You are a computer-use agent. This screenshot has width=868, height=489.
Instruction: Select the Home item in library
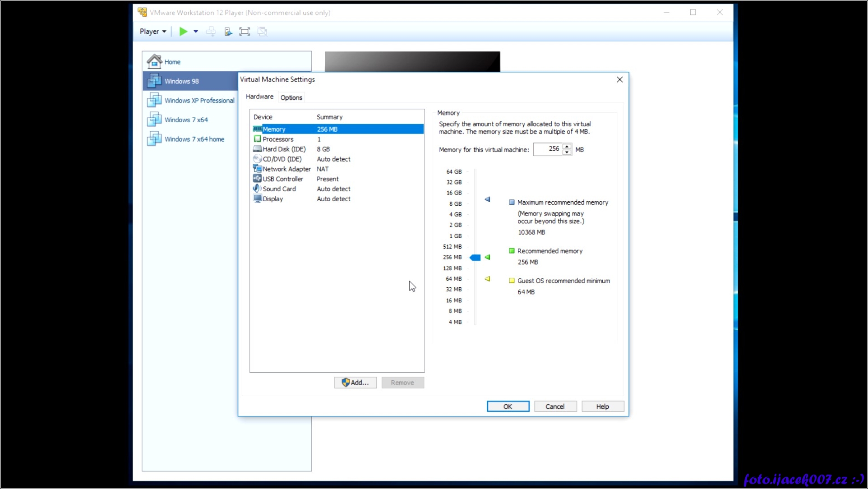pos(172,62)
